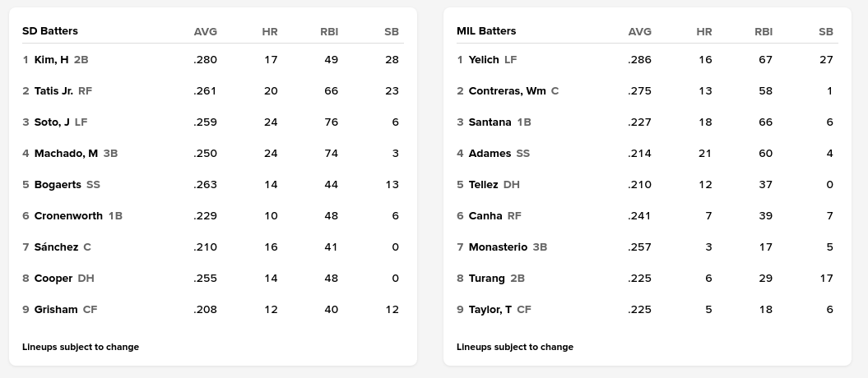Open Grisham player link
The image size is (868, 378).
tap(56, 310)
